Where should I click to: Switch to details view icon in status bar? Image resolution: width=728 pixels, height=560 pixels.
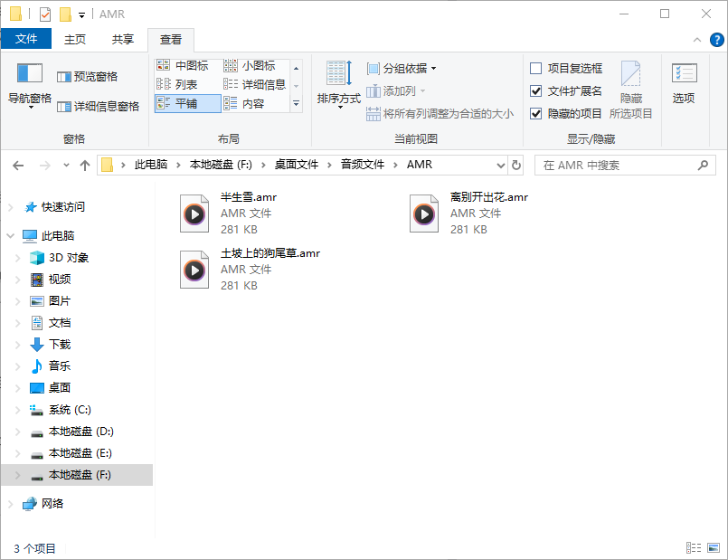click(x=693, y=548)
